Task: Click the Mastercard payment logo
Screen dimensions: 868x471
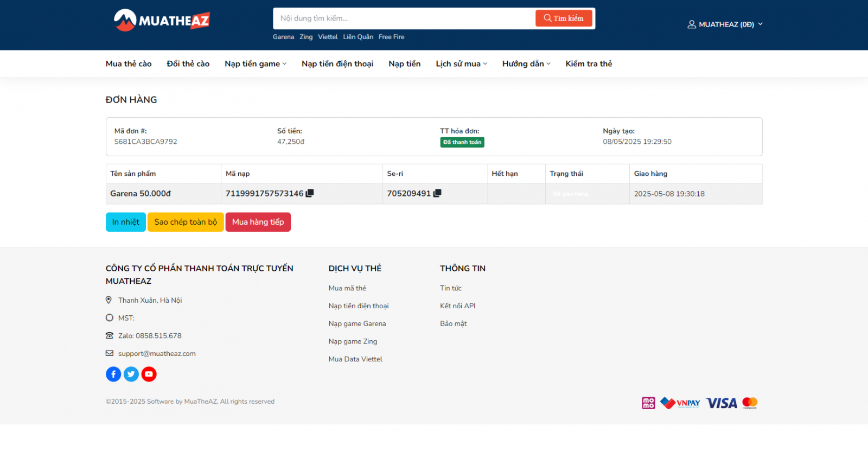Action: (x=750, y=403)
